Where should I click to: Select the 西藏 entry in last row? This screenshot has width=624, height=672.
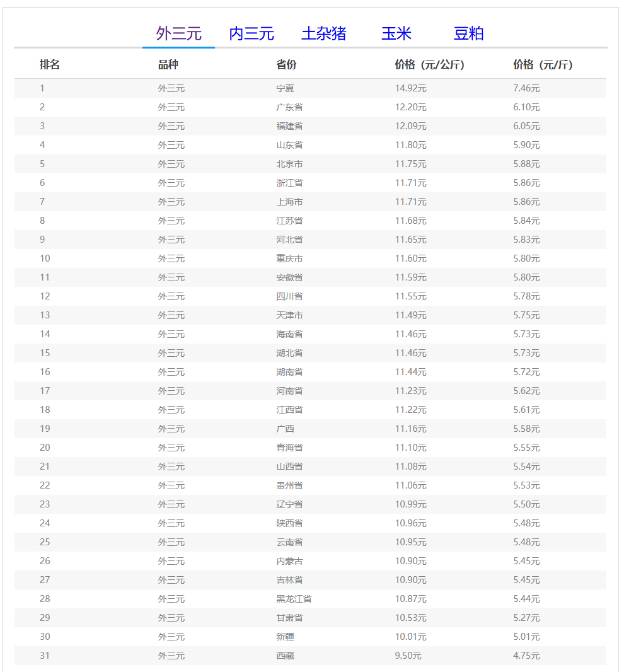point(285,656)
